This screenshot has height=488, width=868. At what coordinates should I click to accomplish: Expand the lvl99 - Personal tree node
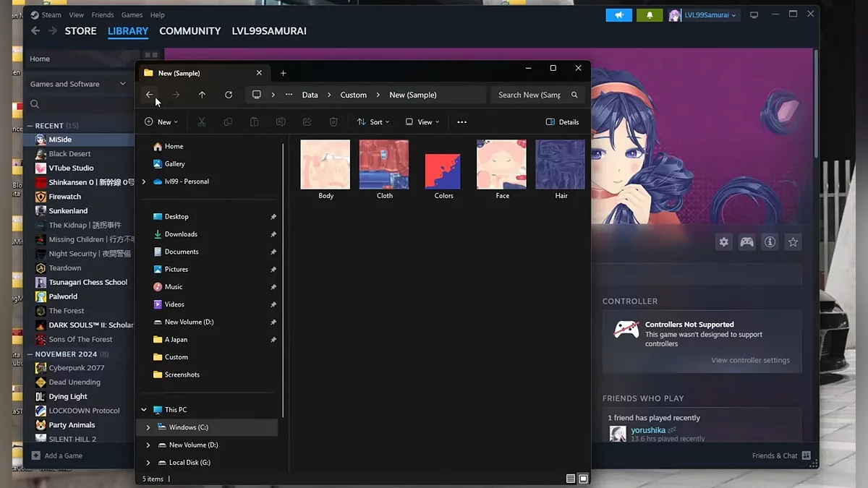[x=143, y=181]
